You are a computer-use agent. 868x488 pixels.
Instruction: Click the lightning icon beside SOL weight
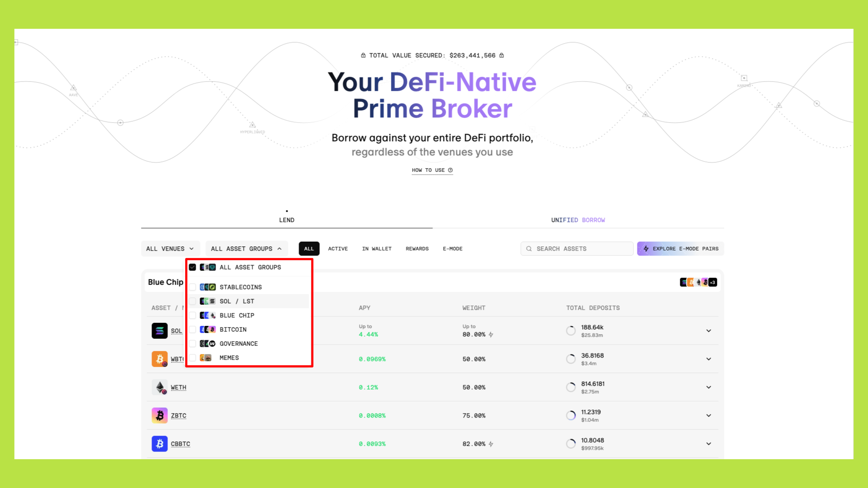point(491,335)
